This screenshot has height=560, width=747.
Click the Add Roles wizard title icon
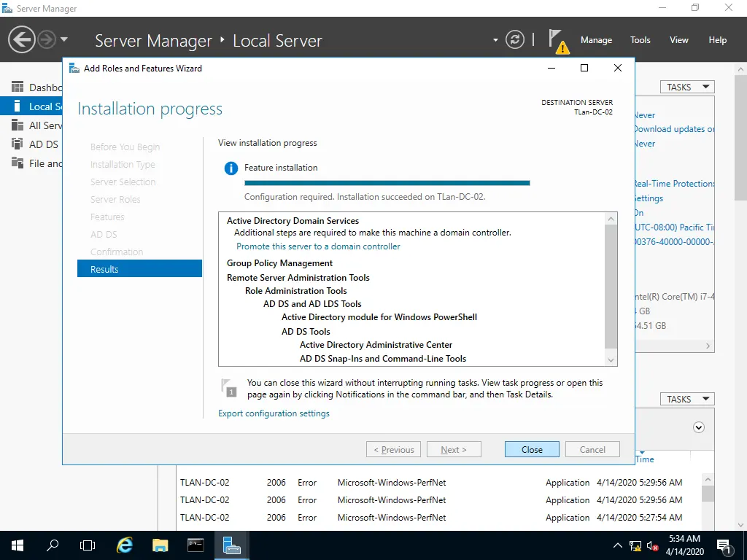[x=74, y=68]
